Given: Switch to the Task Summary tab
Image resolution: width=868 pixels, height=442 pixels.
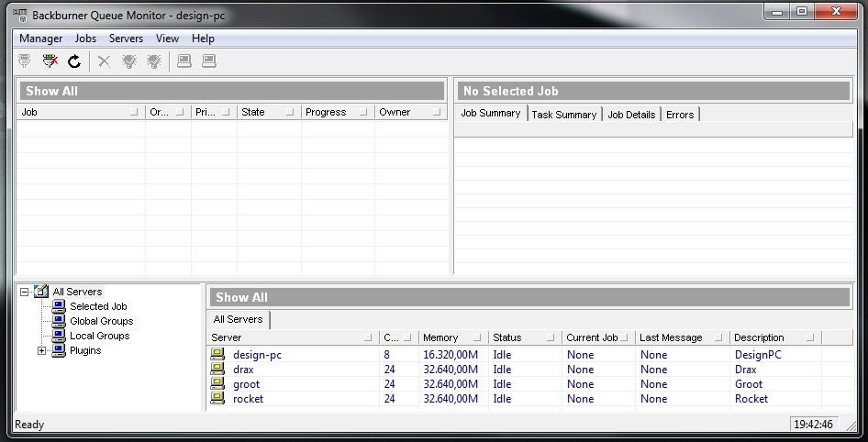Looking at the screenshot, I should tap(564, 115).
